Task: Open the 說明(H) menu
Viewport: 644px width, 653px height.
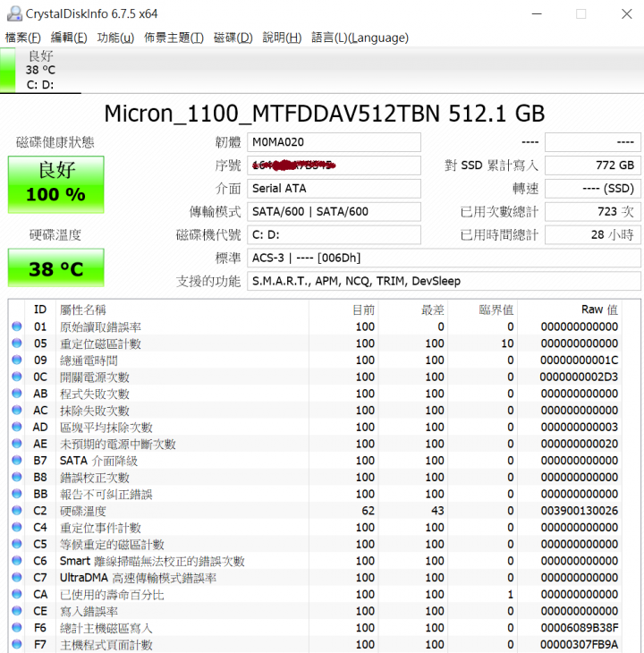Action: (x=282, y=38)
